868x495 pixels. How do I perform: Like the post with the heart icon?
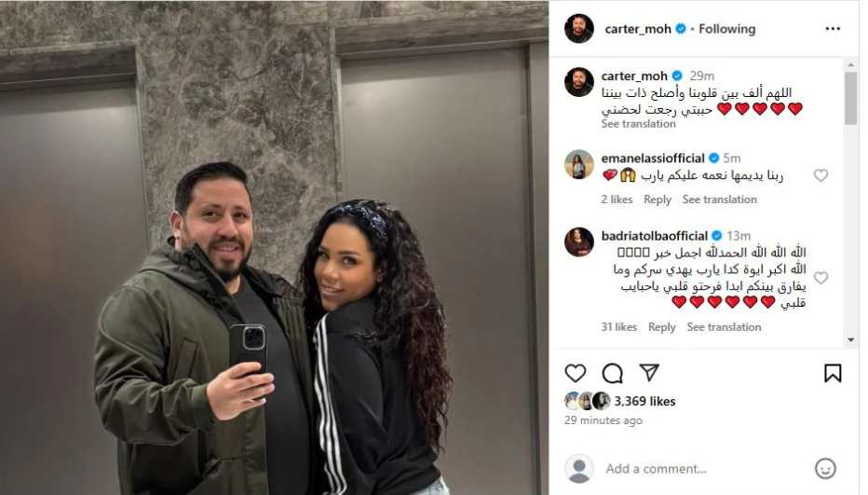576,373
